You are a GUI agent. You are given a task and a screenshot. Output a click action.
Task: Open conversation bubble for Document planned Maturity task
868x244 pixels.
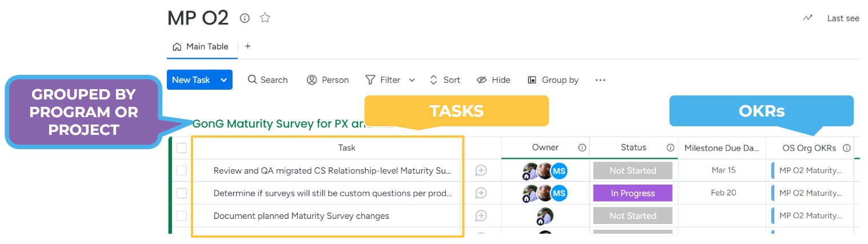481,216
